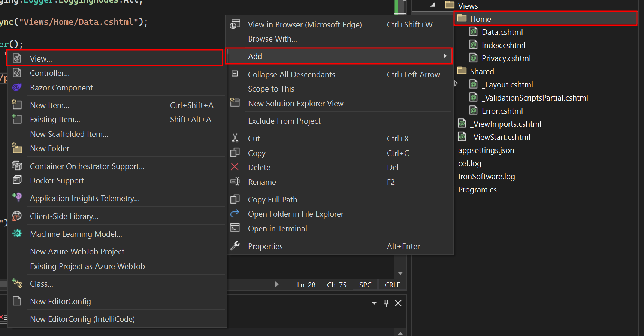Open appsettings.json file
This screenshot has width=644, height=336.
pos(486,150)
